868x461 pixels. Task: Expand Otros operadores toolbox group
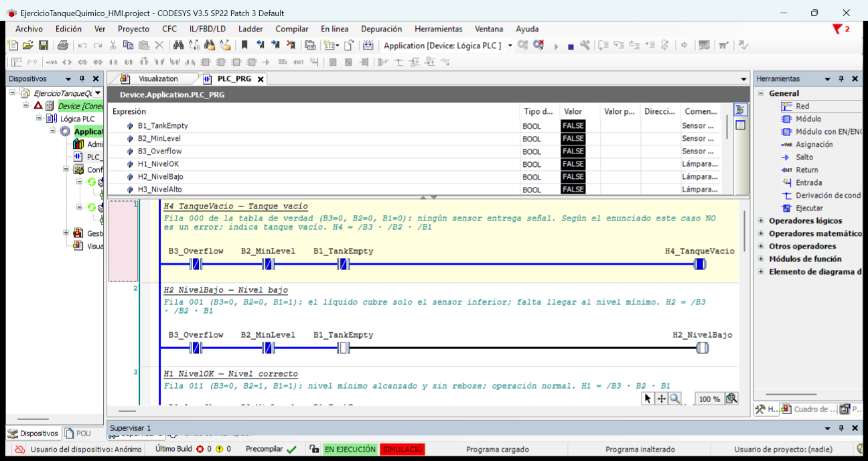pyautogui.click(x=761, y=246)
